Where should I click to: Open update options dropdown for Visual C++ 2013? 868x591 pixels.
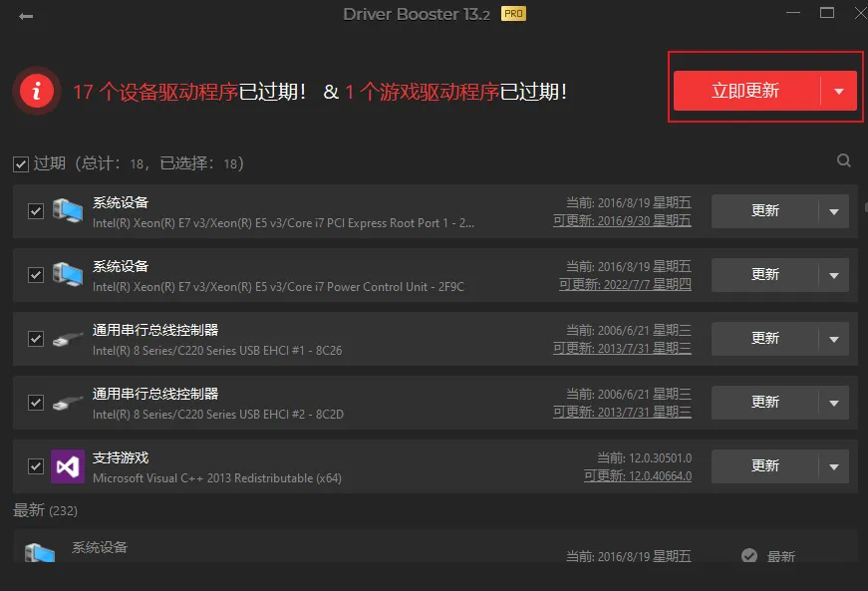(x=834, y=466)
